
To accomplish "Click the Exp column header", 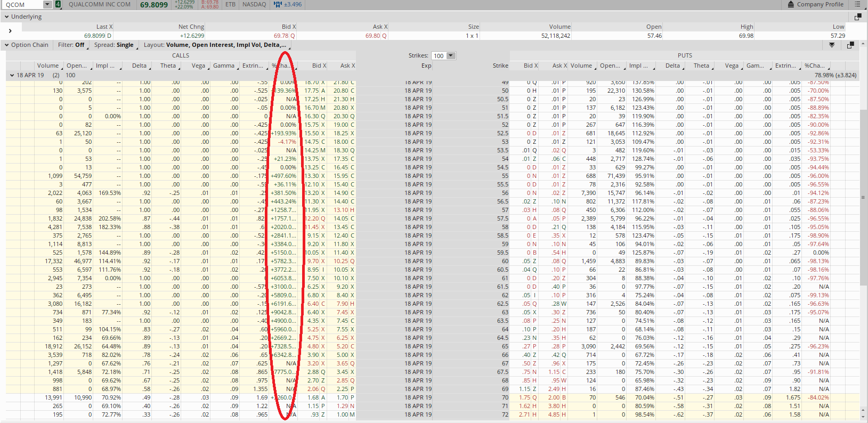I will click(426, 66).
